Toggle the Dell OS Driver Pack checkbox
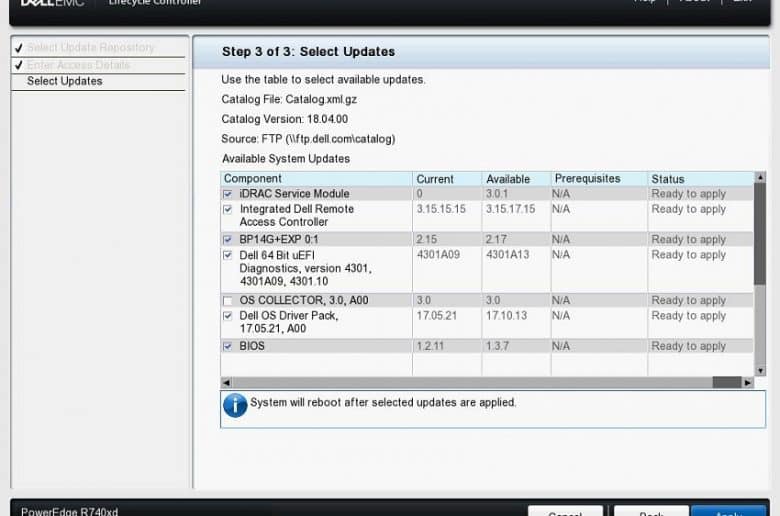The height and width of the screenshot is (516, 780). [228, 316]
